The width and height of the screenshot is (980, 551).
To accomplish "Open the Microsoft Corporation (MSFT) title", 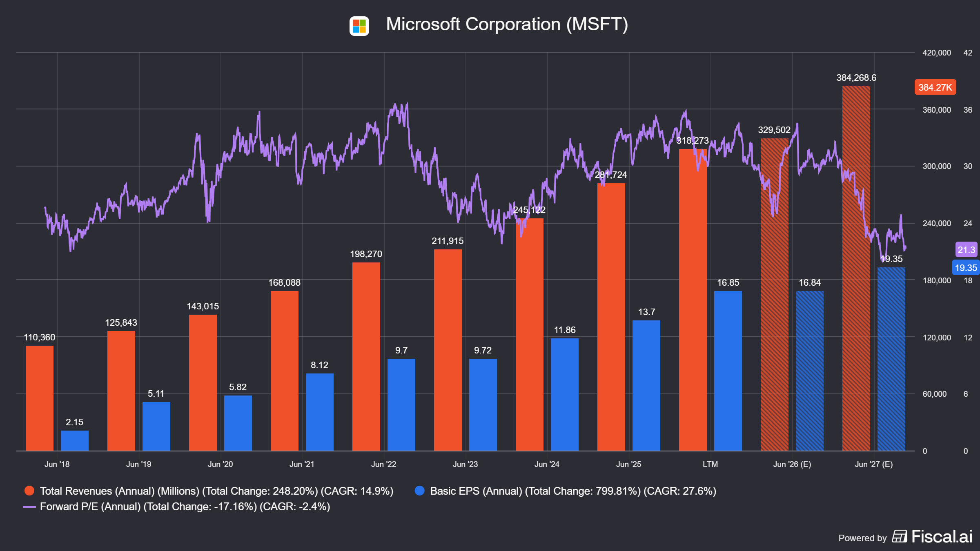I will tap(507, 24).
